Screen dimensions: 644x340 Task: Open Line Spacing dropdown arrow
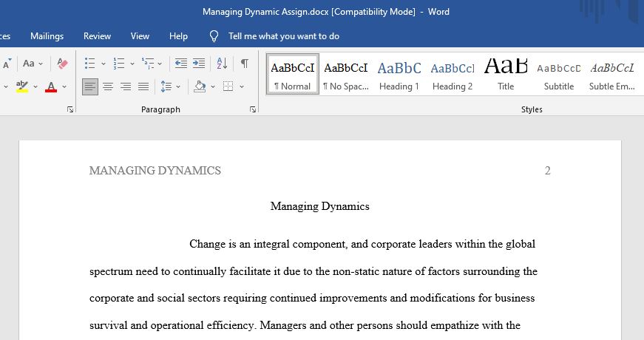click(178, 86)
